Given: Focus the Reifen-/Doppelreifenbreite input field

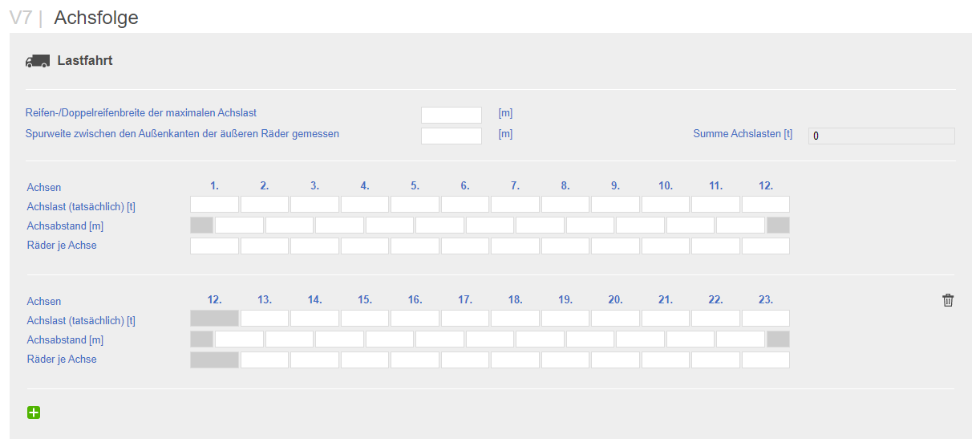Looking at the screenshot, I should (452, 115).
